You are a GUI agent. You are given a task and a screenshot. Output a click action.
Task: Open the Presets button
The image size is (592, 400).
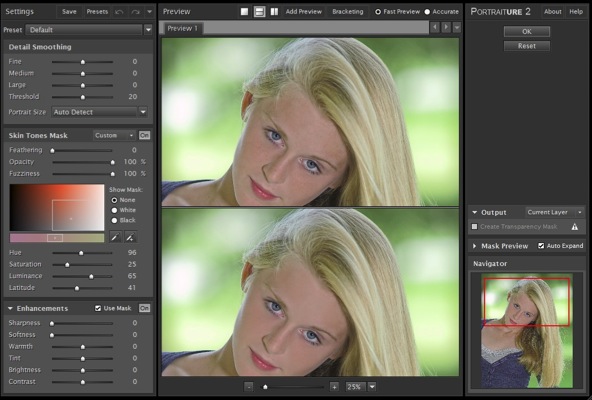coord(97,12)
